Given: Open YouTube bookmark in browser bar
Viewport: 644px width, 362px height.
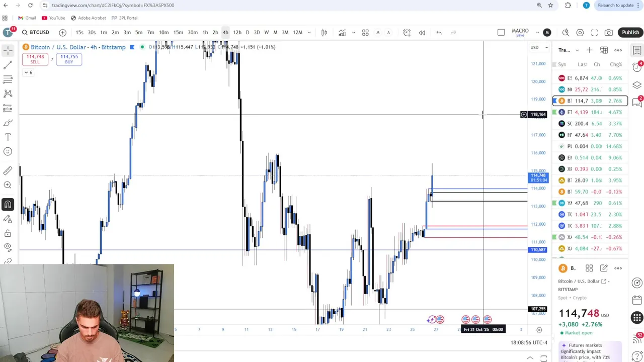Looking at the screenshot, I should tap(53, 18).
